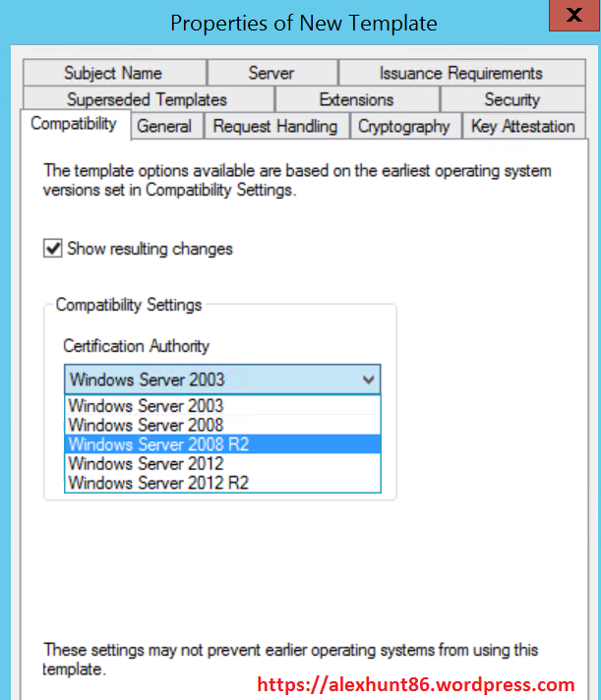Image resolution: width=601 pixels, height=700 pixels.
Task: Open the Security tab
Action: pos(511,99)
